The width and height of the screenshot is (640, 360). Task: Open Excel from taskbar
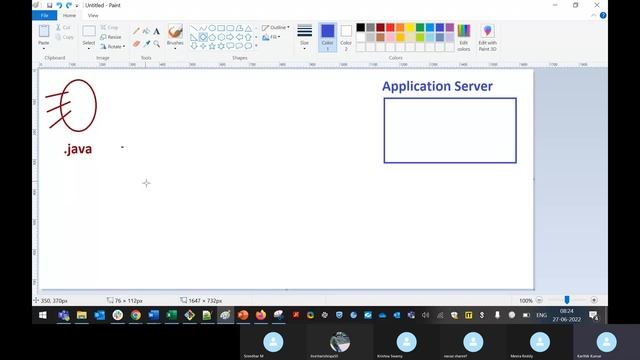pyautogui.click(x=171, y=315)
